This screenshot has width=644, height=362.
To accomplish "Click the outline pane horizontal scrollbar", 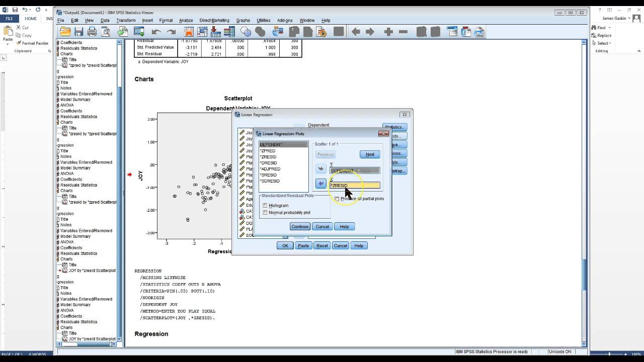I will pyautogui.click(x=88, y=344).
